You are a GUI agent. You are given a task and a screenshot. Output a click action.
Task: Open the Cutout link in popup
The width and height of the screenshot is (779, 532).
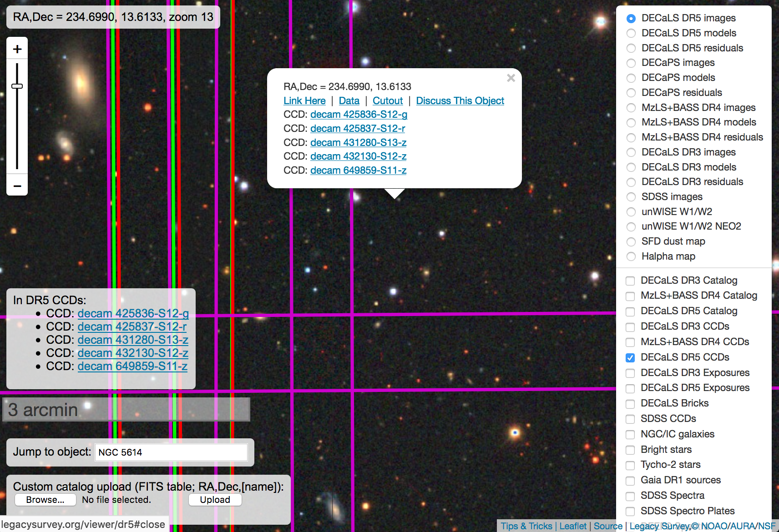pos(388,101)
